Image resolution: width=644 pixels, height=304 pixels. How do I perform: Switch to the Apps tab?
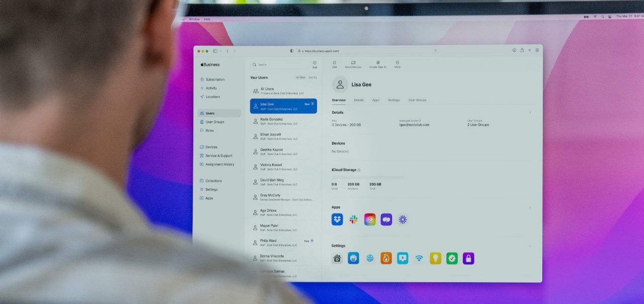point(376,100)
